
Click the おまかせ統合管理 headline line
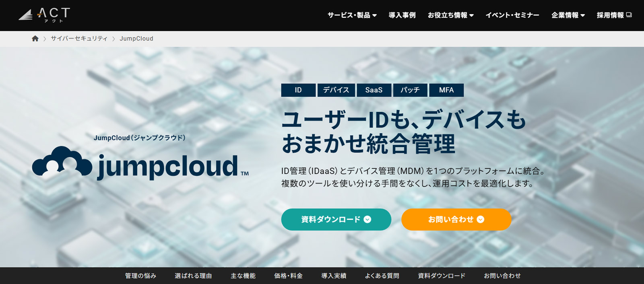coord(368,144)
